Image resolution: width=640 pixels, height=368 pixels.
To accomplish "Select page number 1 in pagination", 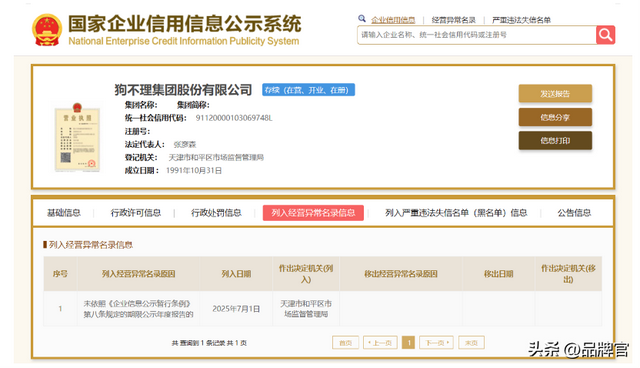I will point(408,343).
